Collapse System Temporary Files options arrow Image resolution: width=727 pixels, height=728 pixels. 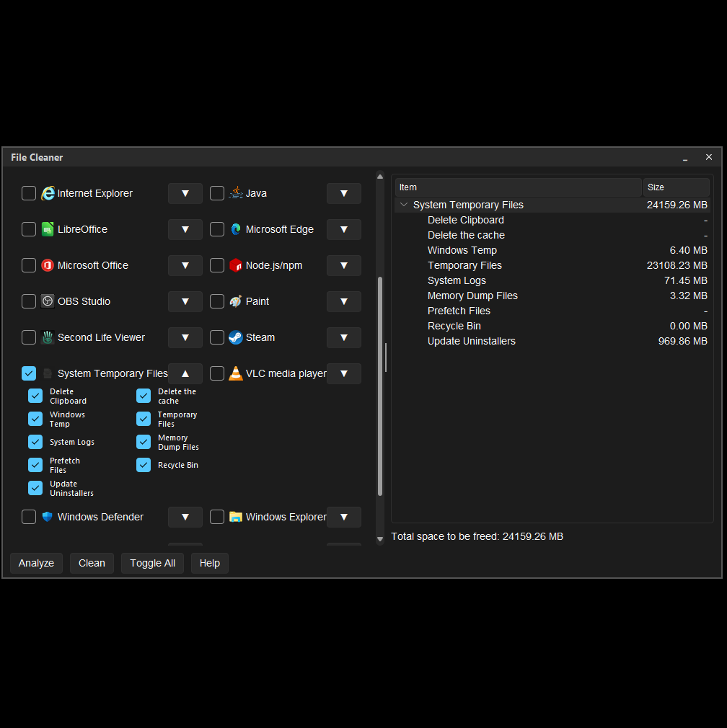(185, 373)
